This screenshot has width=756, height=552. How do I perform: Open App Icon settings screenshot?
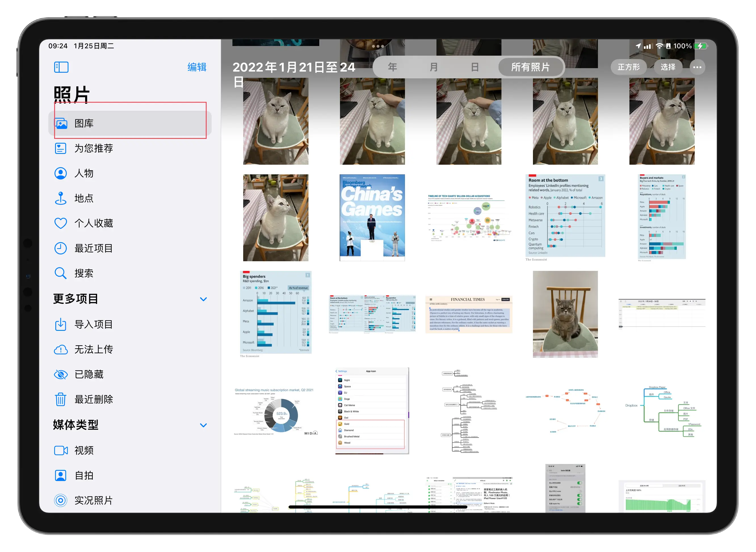coord(372,411)
